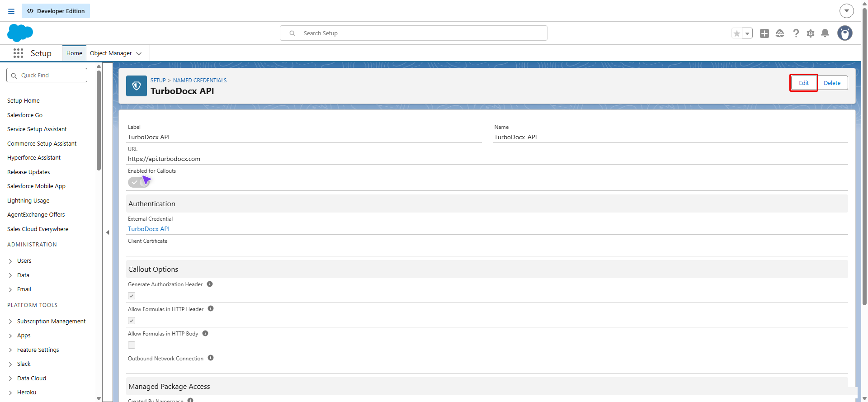Expand Feature Settings node
Image resolution: width=868 pixels, height=402 pixels.
tap(10, 350)
